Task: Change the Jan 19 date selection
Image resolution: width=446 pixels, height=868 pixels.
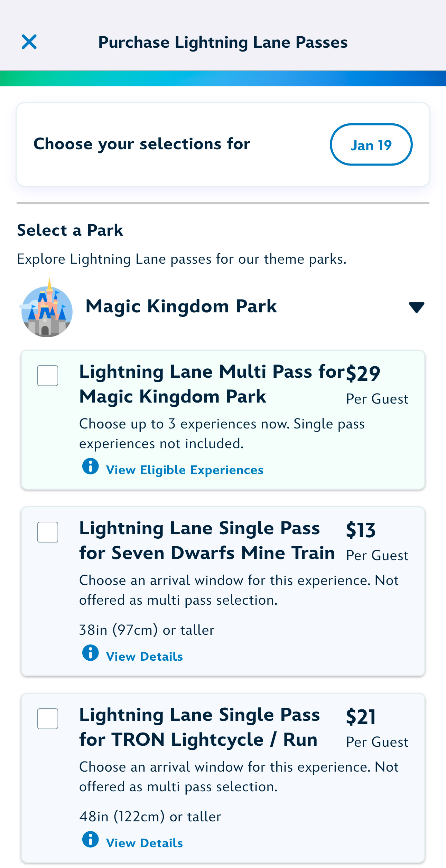Action: coord(371,145)
